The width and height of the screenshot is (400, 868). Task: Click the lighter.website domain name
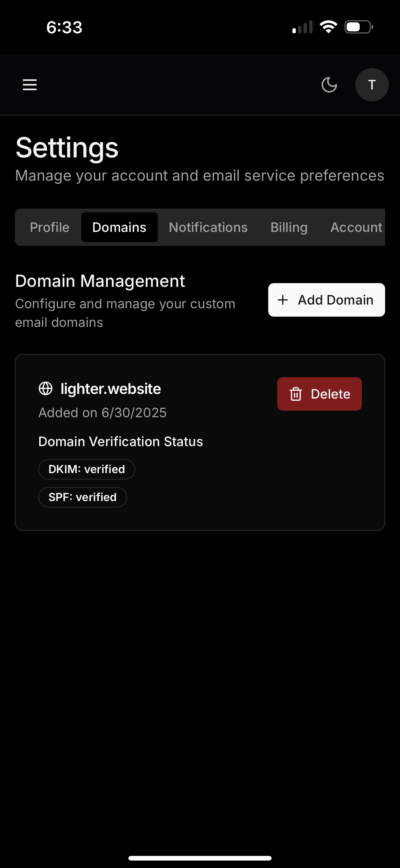pos(111,388)
